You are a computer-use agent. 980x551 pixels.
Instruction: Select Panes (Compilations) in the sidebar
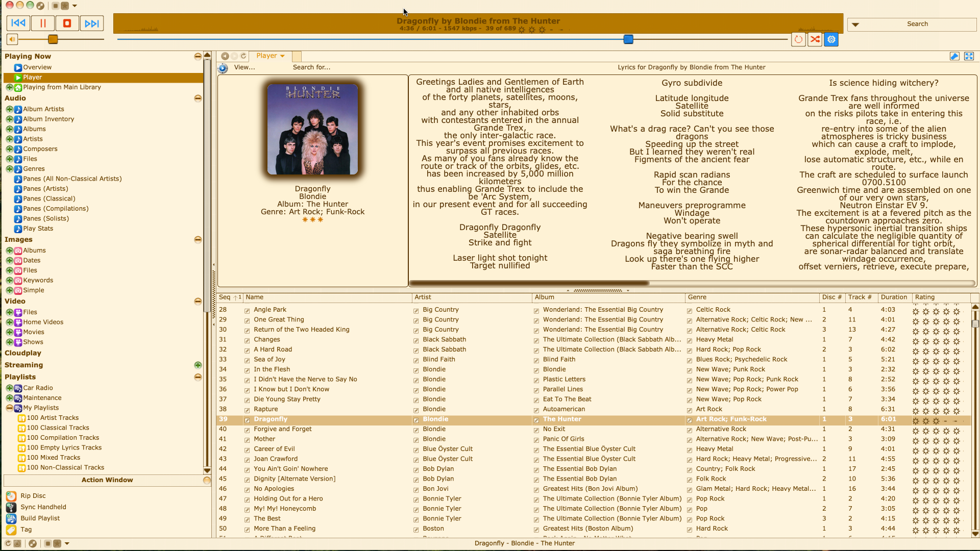pos(56,209)
